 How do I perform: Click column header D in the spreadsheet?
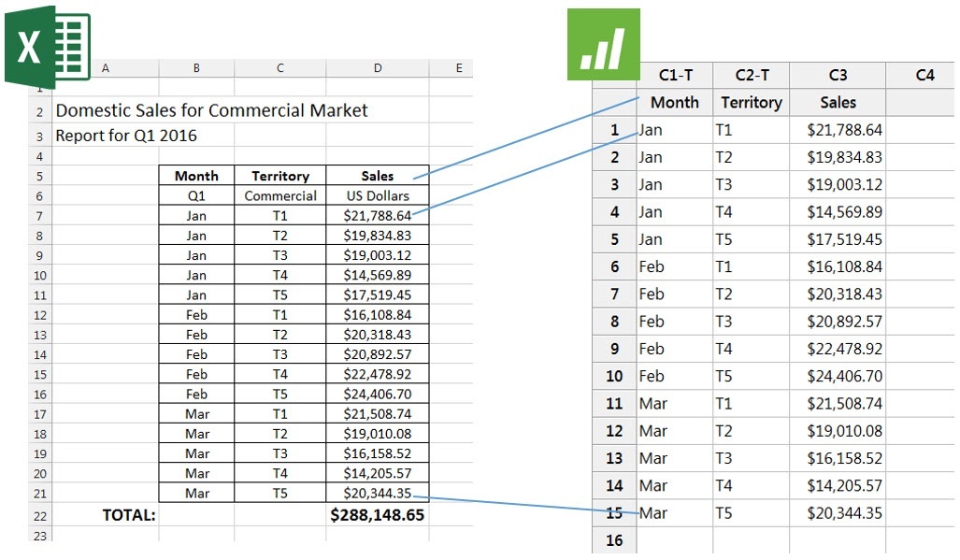(378, 67)
